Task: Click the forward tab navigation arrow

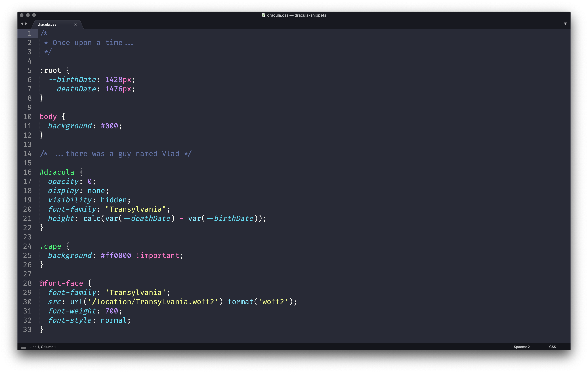Action: 26,24
